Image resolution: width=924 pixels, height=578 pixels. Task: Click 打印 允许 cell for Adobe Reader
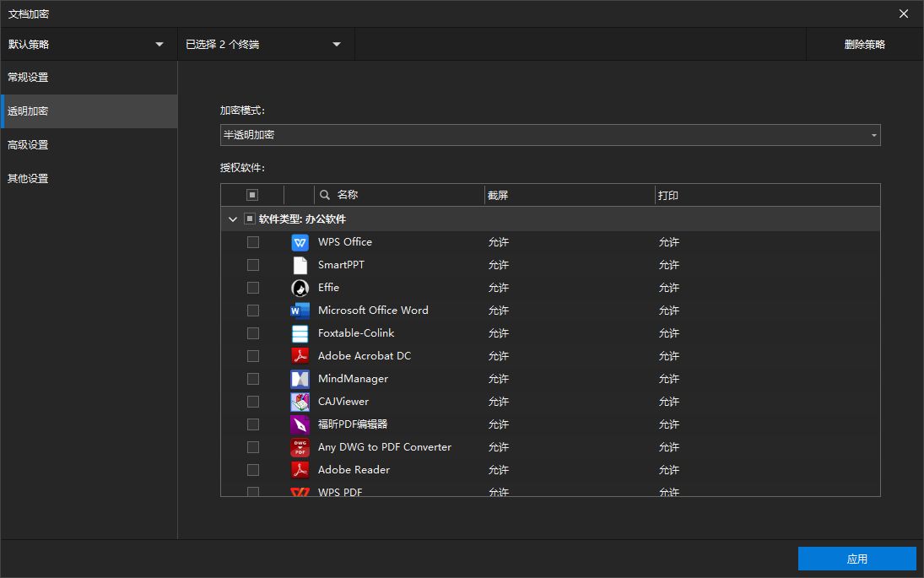[x=669, y=470]
